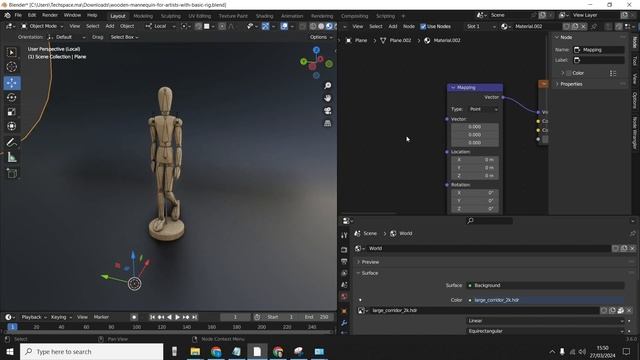Click the pan view hand icon

[327, 98]
